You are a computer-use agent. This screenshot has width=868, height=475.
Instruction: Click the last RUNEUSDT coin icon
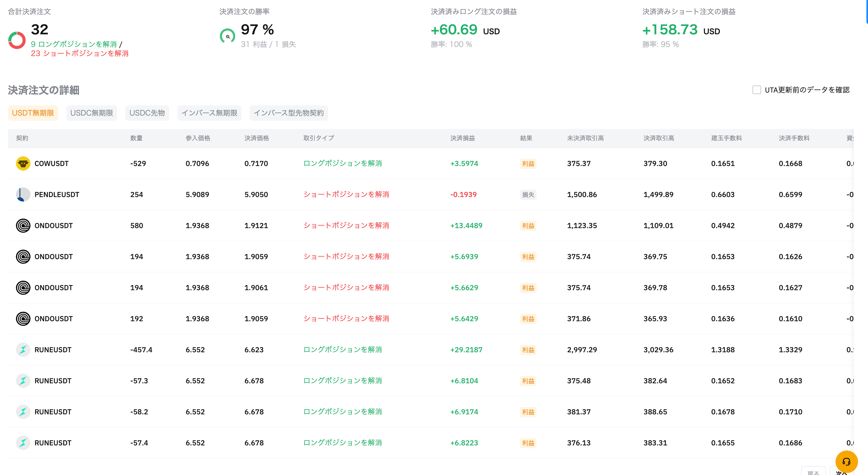point(23,443)
